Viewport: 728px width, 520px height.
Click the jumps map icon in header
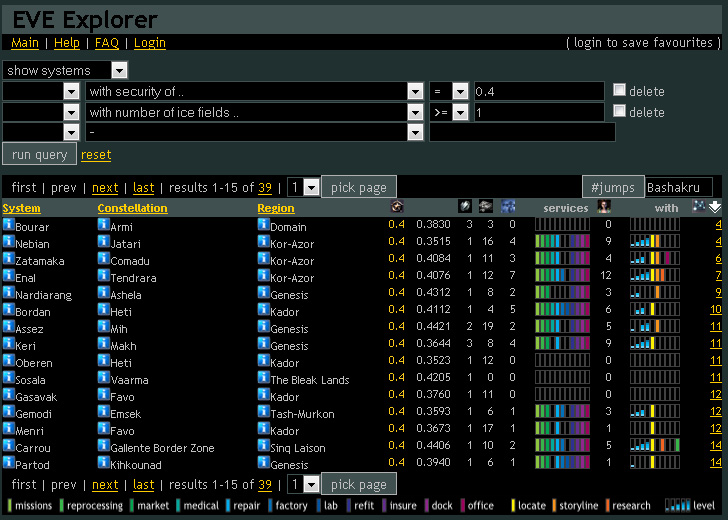click(x=699, y=206)
